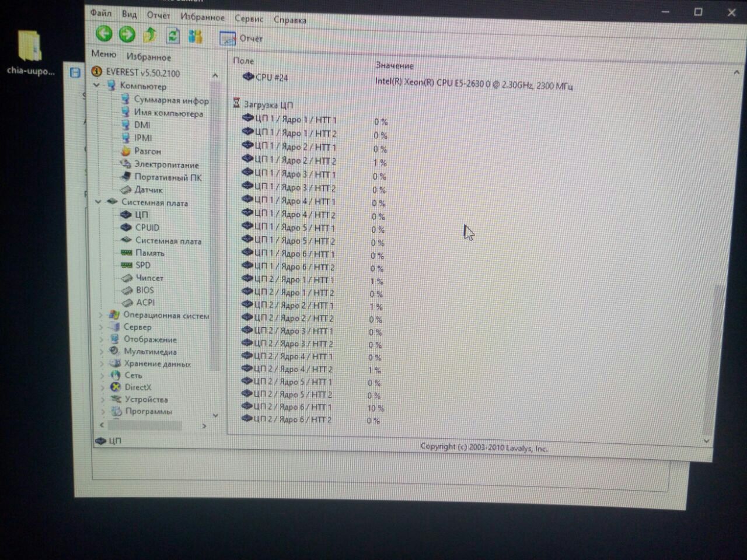Click the Up level arrow toolbar icon

coord(150,35)
